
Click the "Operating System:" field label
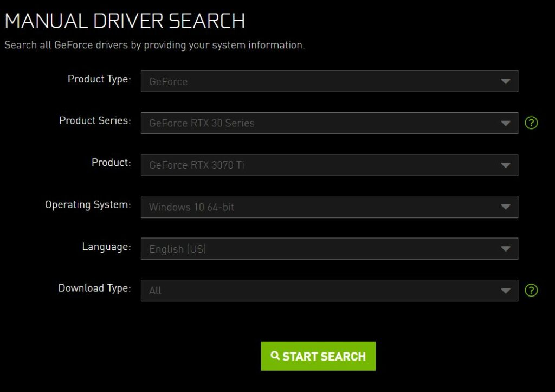pyautogui.click(x=88, y=205)
